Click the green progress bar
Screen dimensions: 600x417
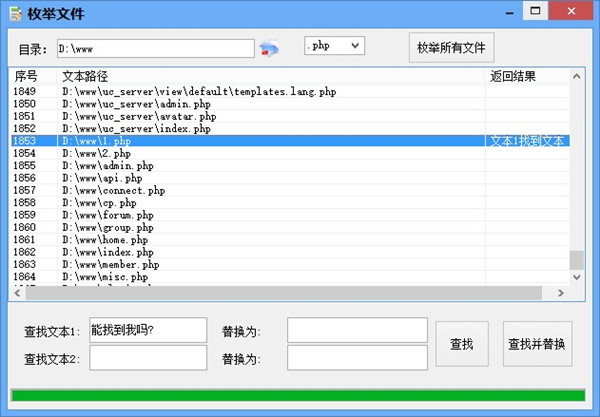298,395
